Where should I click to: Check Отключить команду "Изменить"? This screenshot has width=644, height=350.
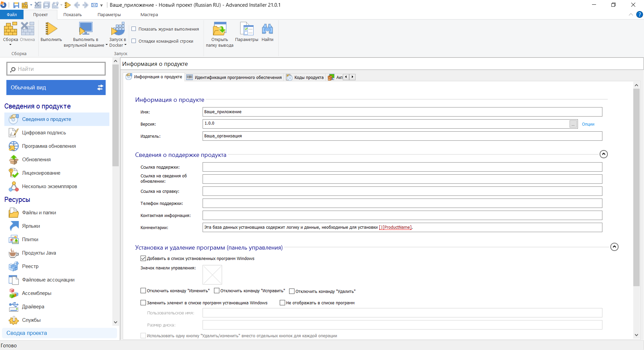coord(143,291)
